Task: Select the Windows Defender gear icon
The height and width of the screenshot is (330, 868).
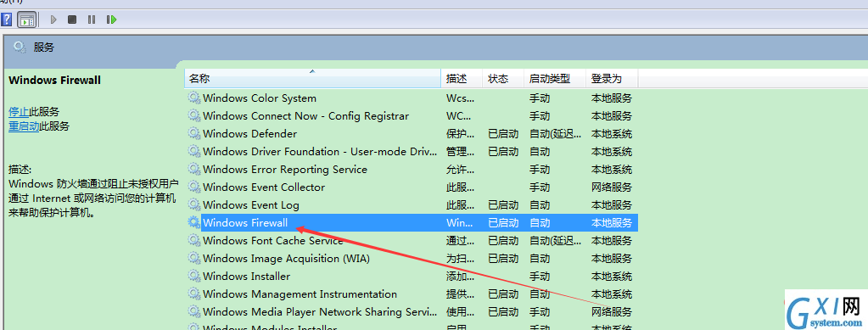Action: pos(193,133)
